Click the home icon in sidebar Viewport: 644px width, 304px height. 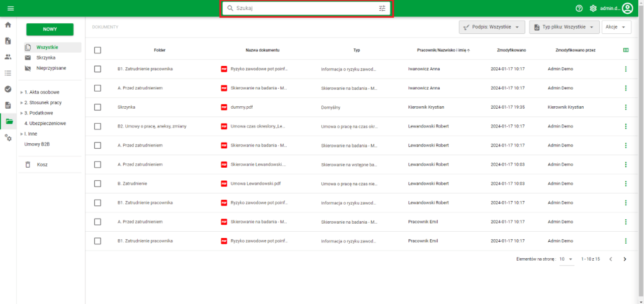coord(8,25)
